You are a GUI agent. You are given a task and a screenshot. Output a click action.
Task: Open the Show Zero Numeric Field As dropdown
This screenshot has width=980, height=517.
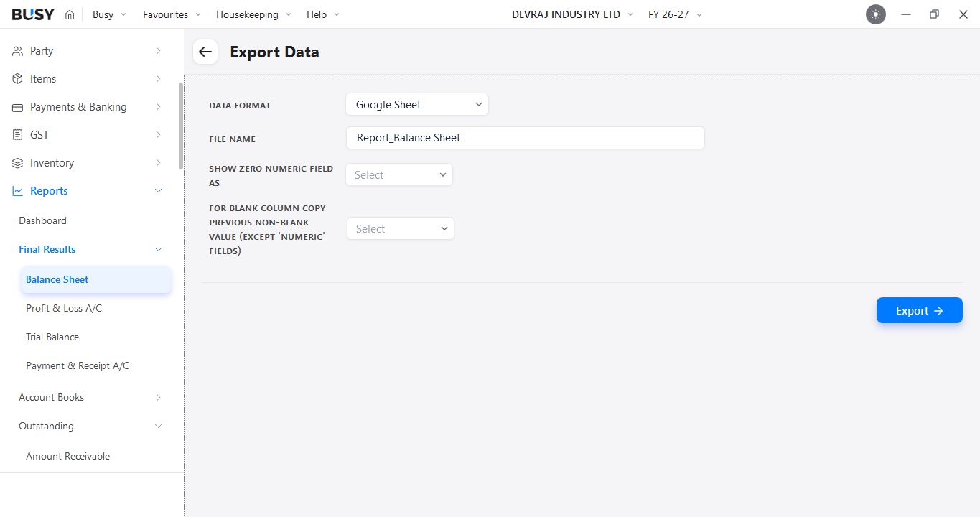click(x=399, y=175)
